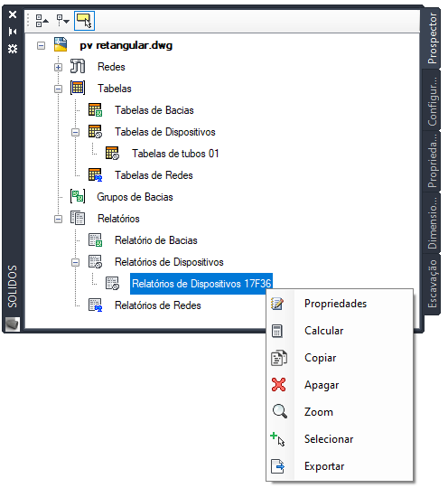This screenshot has height=488, width=448.
Task: Select Tabelas de tubos 01 tree item
Action: 175,154
